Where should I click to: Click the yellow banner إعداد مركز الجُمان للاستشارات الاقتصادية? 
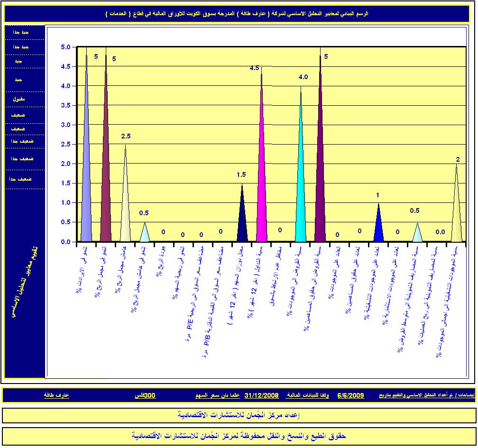(239, 415)
